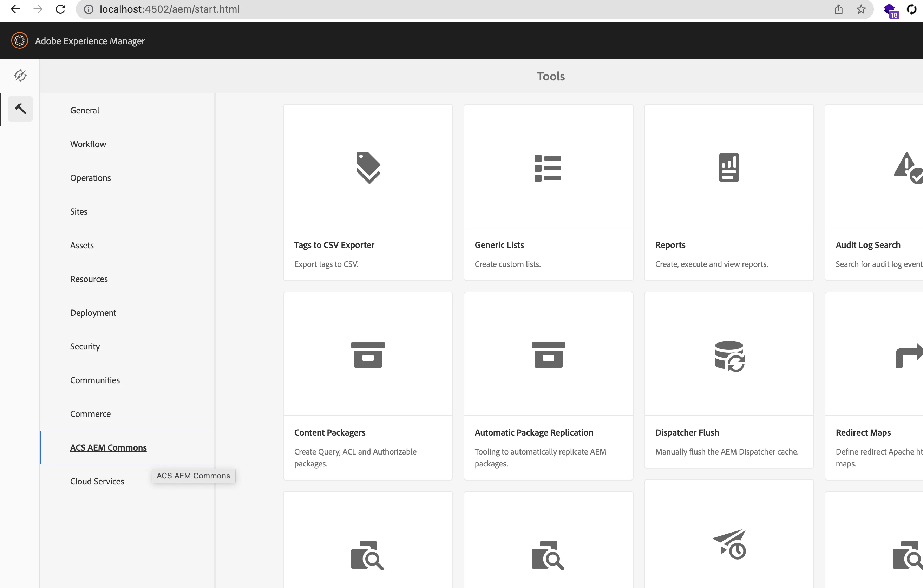The image size is (923, 588).
Task: Click the Adobe Experience Manager logo icon
Action: [20, 41]
